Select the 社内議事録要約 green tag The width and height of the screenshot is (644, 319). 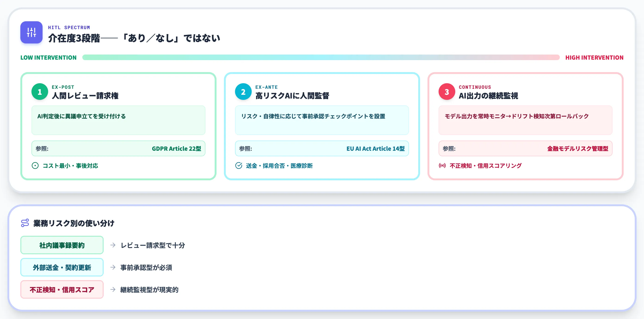click(62, 245)
